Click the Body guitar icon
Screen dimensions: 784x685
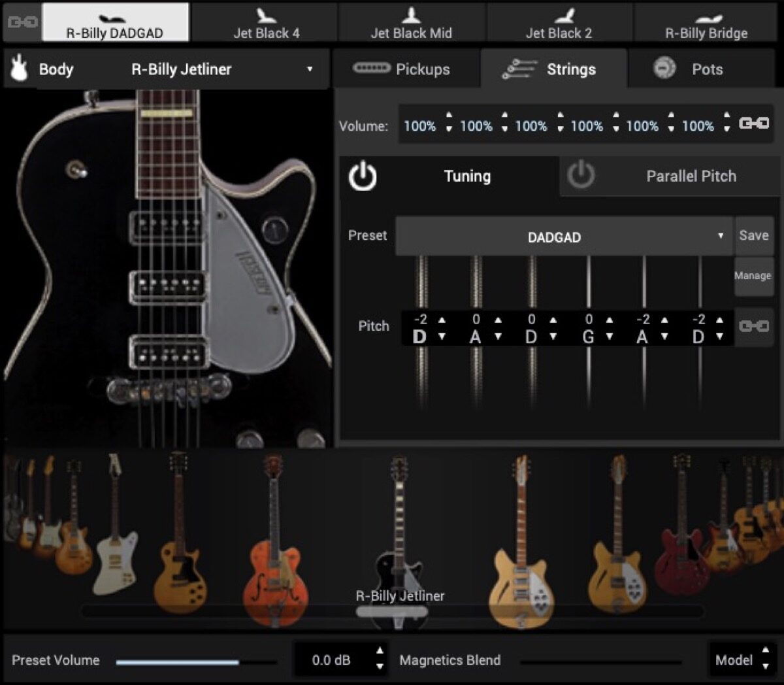pyautogui.click(x=20, y=69)
